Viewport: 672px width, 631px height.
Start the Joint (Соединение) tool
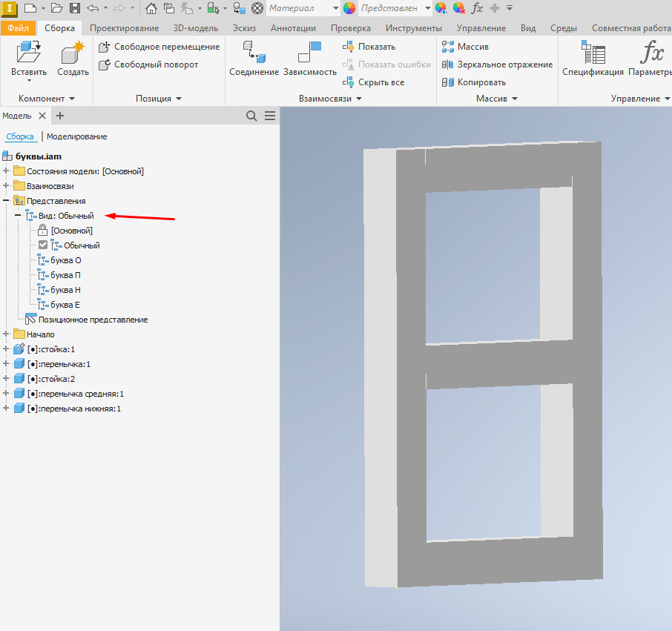[254, 59]
